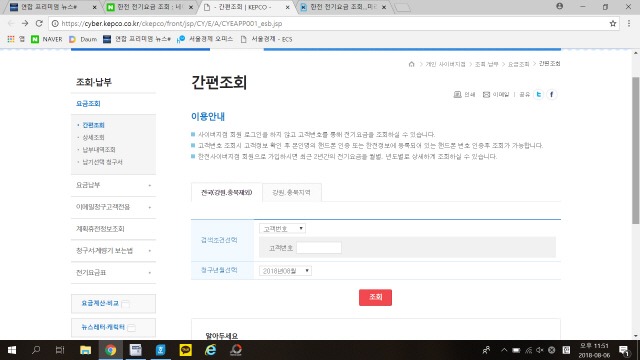Select 납기선택 청구서 in the side menu
The width and height of the screenshot is (640, 360).
tap(102, 162)
